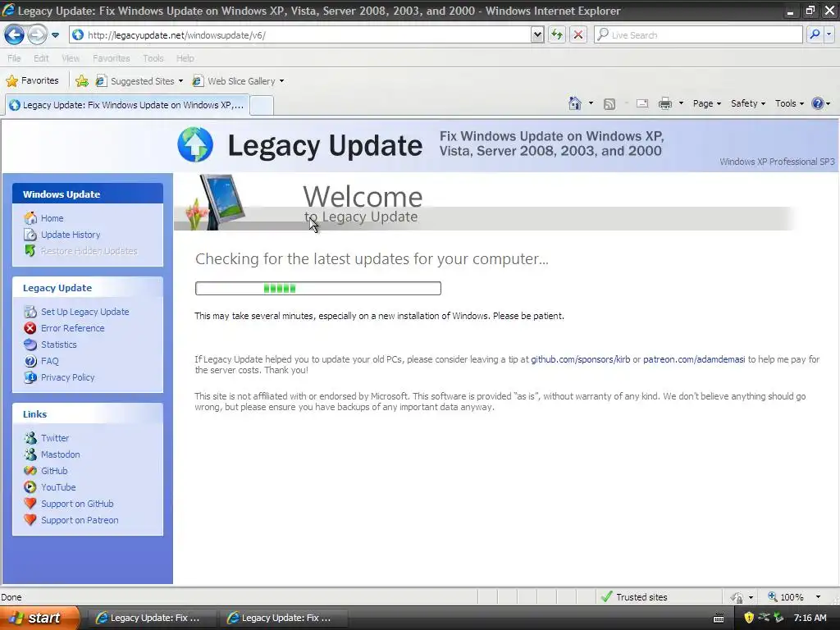840x630 pixels.
Task: Click the browser Forward arrow button
Action: click(x=37, y=35)
